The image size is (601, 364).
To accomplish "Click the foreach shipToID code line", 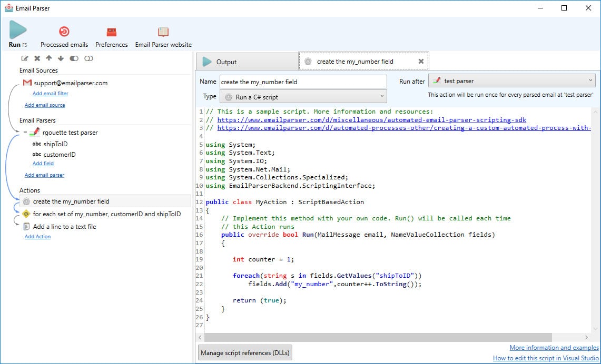I will [x=327, y=276].
